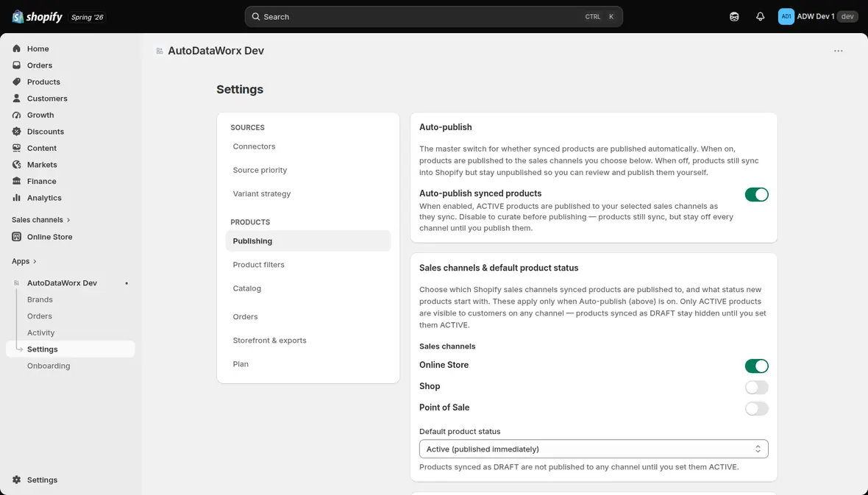868x495 pixels.
Task: Toggle Auto-publish synced products switch
Action: tap(757, 194)
